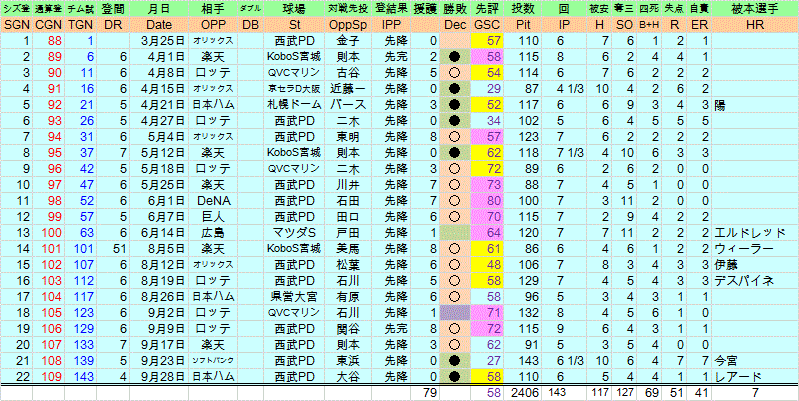799x401 pixels.
Task: Select the Dec column header
Action: click(x=455, y=24)
